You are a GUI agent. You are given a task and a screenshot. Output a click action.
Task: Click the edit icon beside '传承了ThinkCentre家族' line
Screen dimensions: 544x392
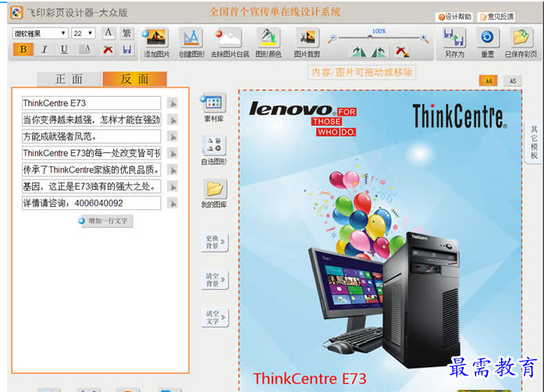(x=172, y=169)
